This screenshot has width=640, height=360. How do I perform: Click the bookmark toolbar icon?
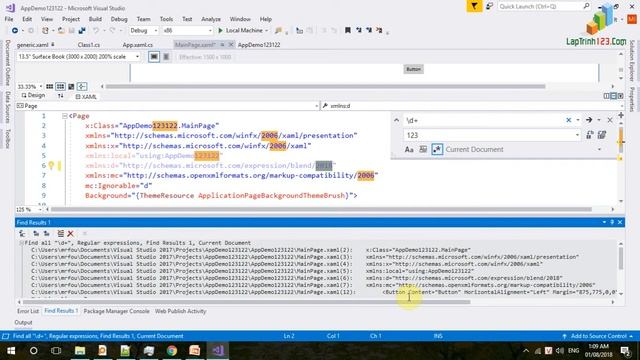348,30
